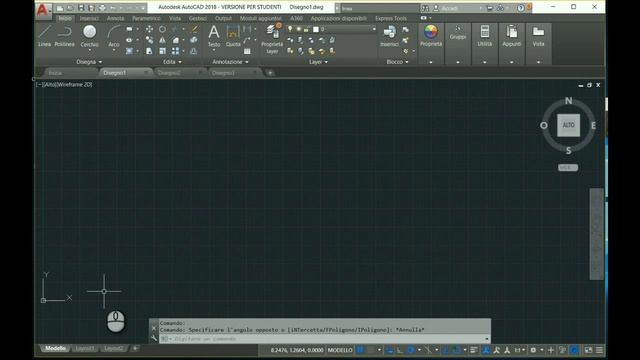The height and width of the screenshot is (360, 640).
Task: Select the Linea drawing tool
Action: (x=44, y=36)
